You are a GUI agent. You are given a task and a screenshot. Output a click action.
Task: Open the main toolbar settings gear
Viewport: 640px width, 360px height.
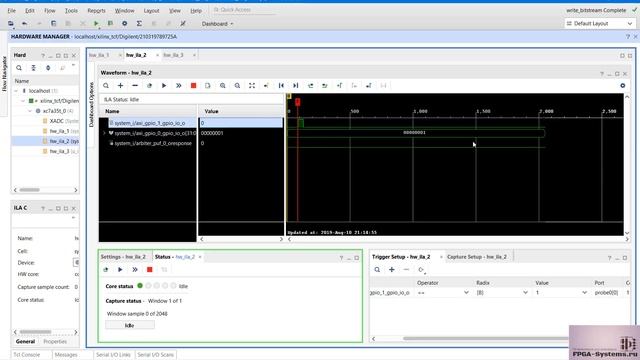pos(124,24)
